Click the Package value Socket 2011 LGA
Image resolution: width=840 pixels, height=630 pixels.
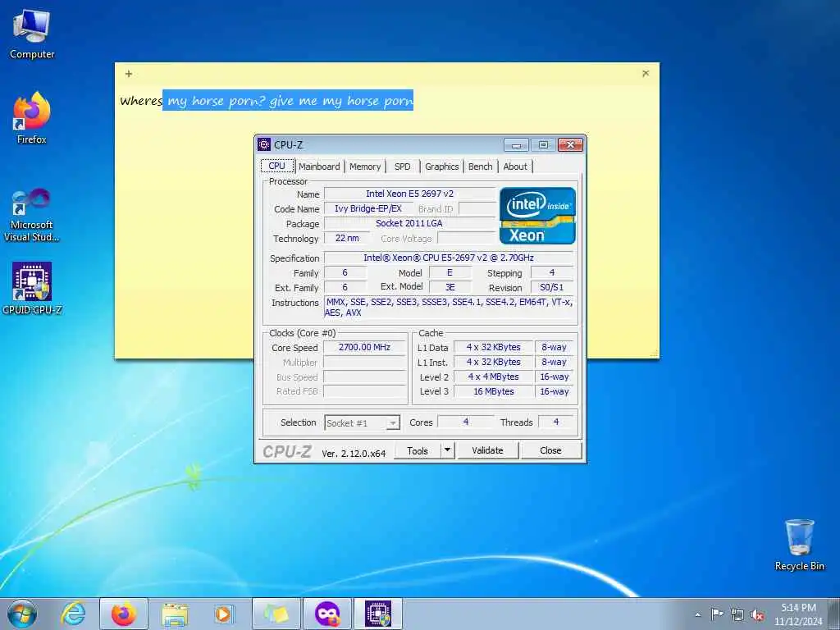pos(410,223)
